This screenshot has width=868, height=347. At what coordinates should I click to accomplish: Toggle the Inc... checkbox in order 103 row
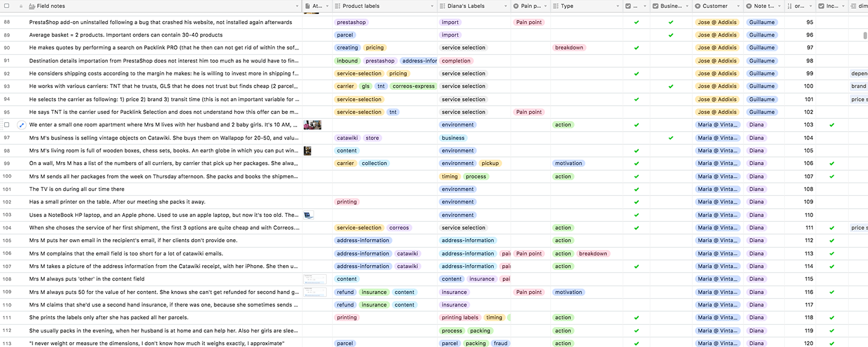[832, 125]
